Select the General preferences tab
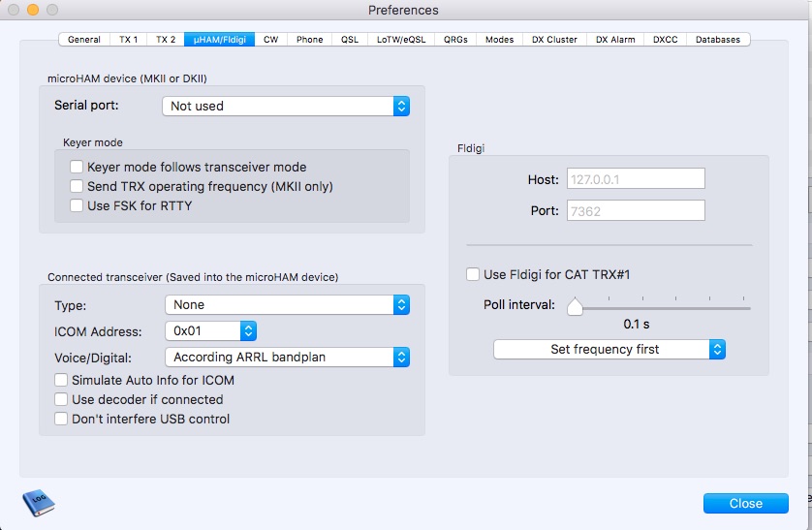 point(84,40)
